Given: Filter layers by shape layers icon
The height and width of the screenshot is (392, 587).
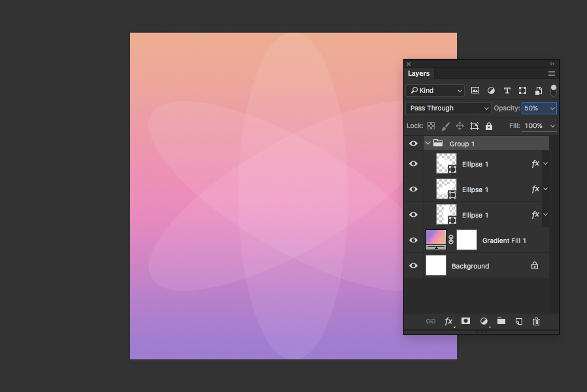Looking at the screenshot, I should coord(522,91).
